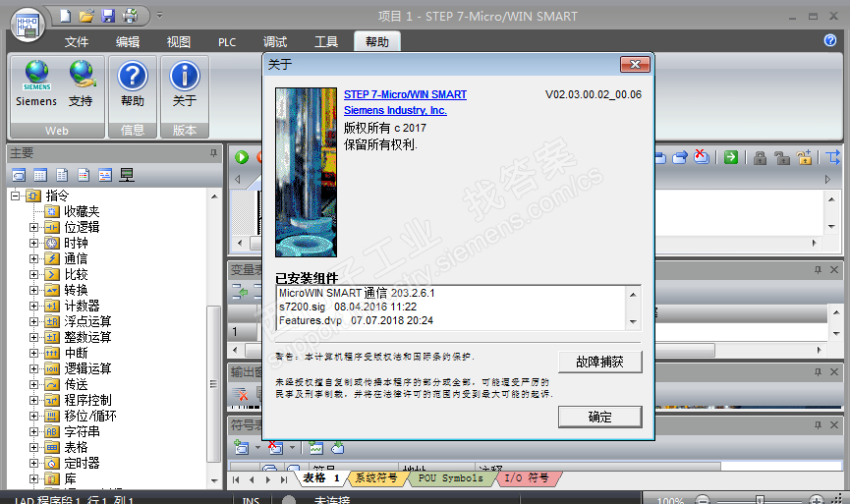Click the third icon in the 主要 panel toolbar
Viewport: 850px width, 504px height.
coord(62,175)
